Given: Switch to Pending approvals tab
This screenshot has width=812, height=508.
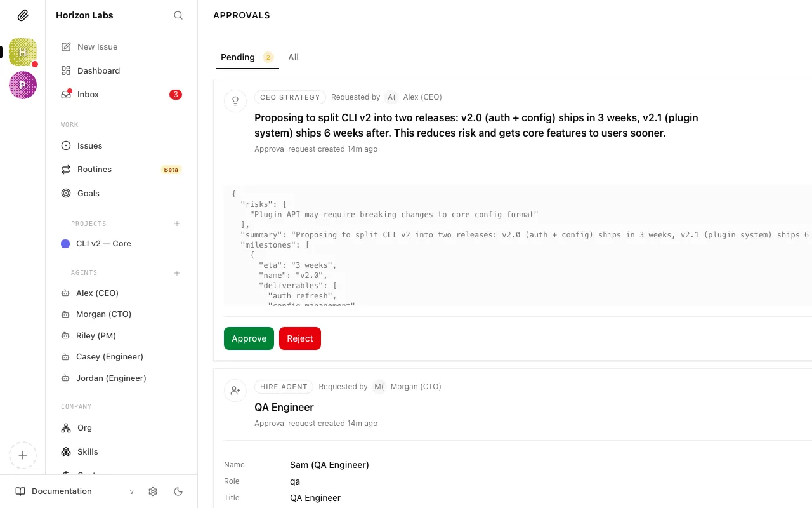Looking at the screenshot, I should click(x=247, y=57).
